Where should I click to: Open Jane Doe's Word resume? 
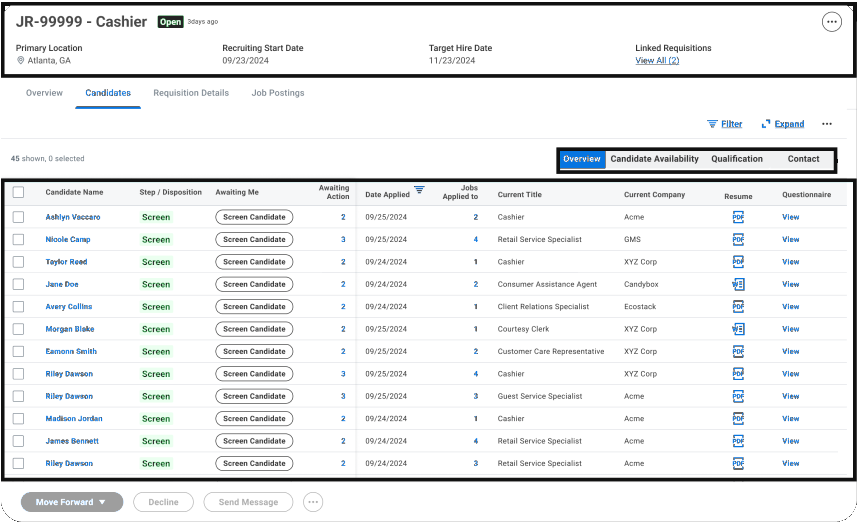[x=738, y=284]
